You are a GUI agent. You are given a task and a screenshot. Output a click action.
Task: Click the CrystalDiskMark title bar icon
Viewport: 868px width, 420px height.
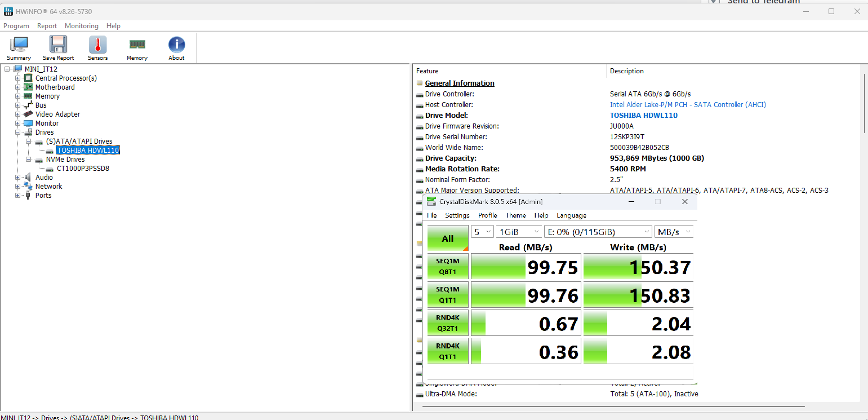tap(431, 201)
